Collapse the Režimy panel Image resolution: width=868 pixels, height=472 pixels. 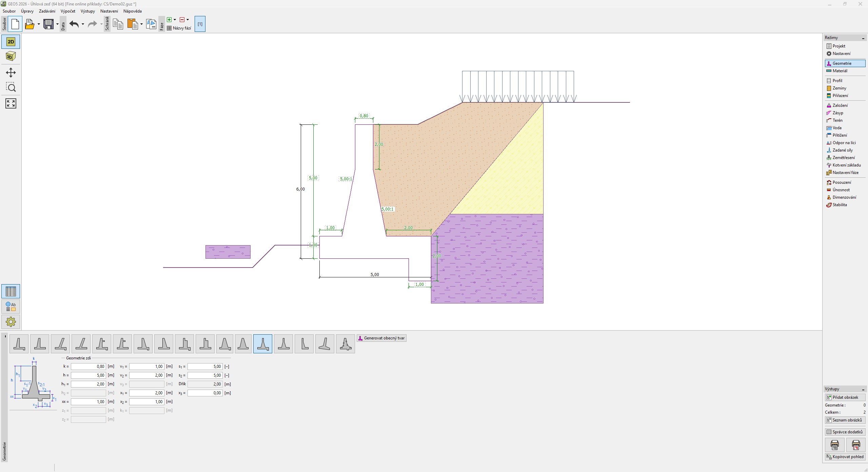(x=863, y=38)
